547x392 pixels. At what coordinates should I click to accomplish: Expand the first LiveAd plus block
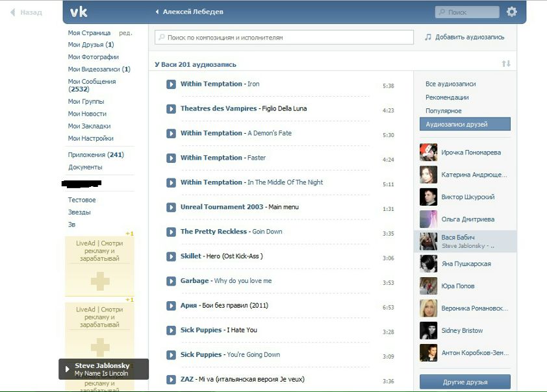[x=100, y=280]
